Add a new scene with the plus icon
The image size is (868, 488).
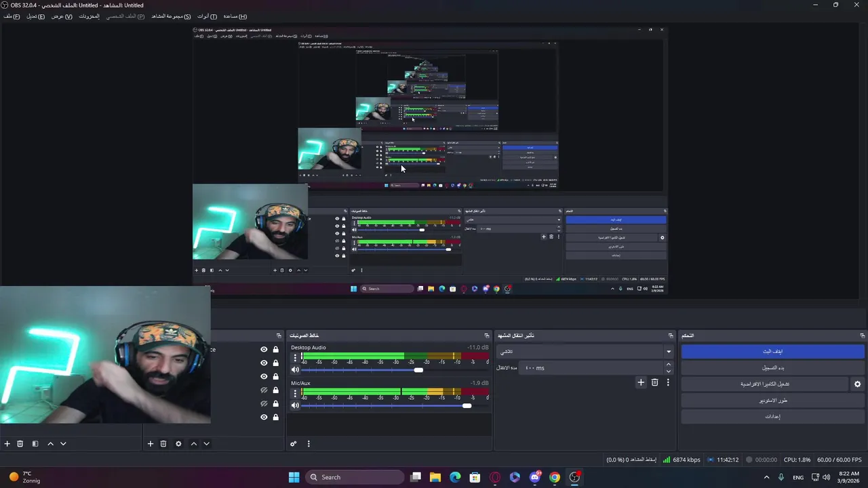pos(7,444)
